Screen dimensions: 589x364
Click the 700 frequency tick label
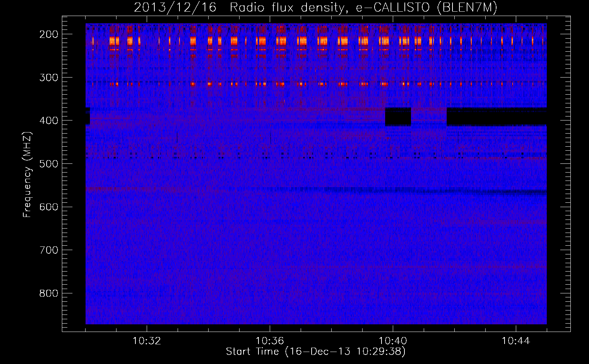(x=48, y=250)
